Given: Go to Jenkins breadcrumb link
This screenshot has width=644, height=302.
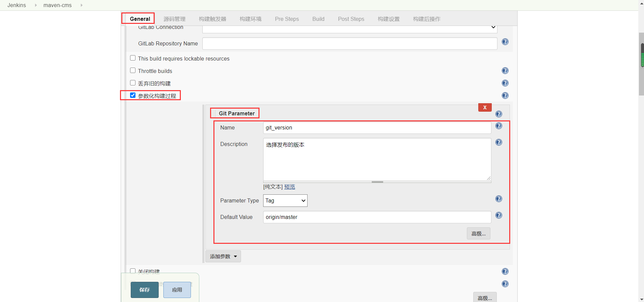Looking at the screenshot, I should point(17,5).
